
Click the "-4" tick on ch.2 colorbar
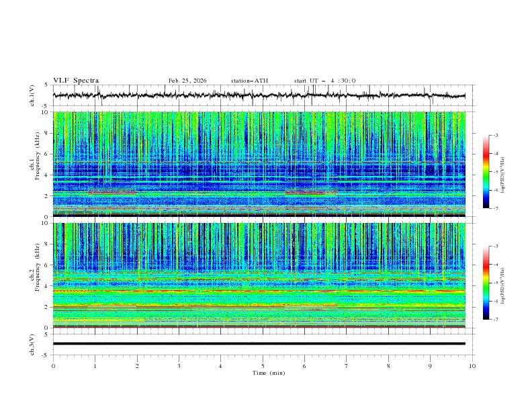495,265
